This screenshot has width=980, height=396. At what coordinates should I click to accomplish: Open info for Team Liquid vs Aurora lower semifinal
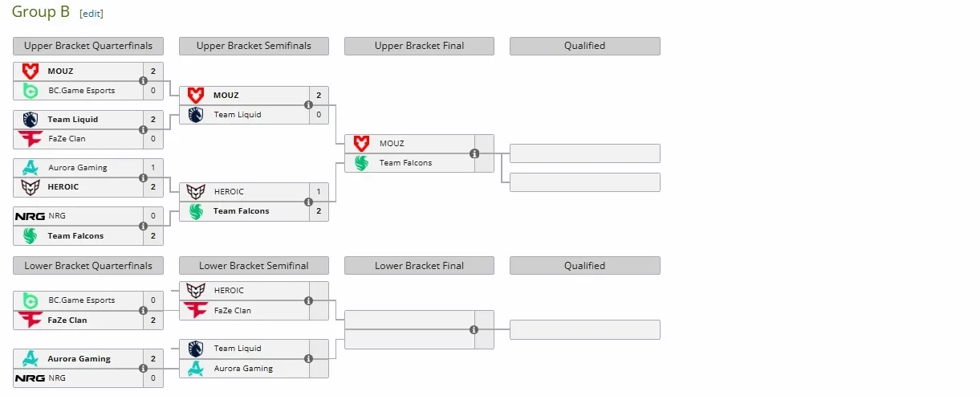(x=308, y=358)
